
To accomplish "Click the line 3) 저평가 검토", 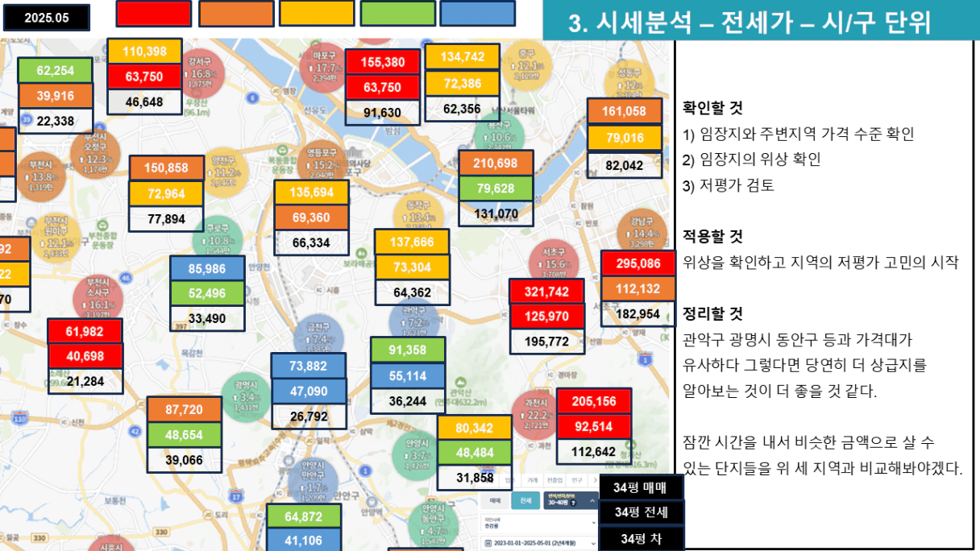I will (x=729, y=185).
